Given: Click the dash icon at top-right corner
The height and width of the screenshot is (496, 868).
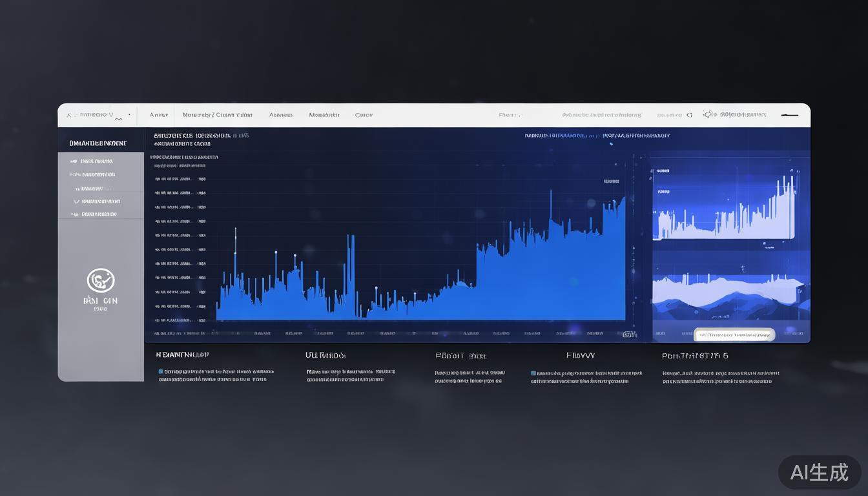Looking at the screenshot, I should click(789, 115).
